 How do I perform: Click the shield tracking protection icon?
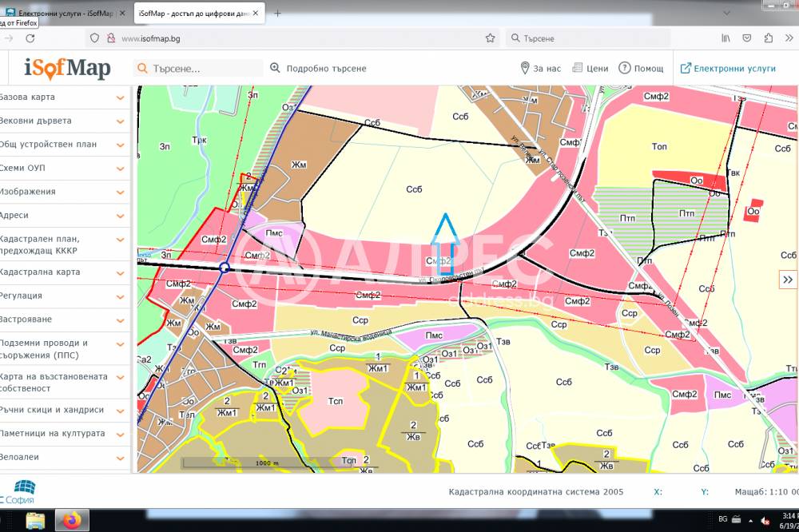click(94, 38)
